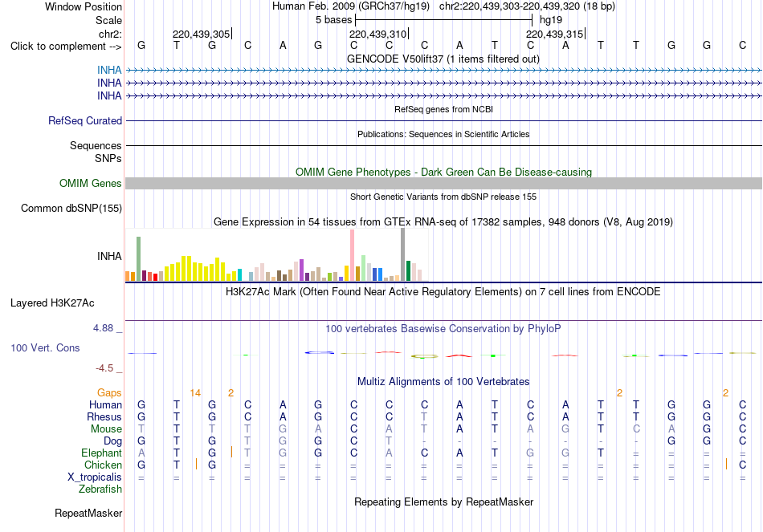Select the Elephant species label
Image resolution: width=763 pixels, height=532 pixels.
click(102, 453)
